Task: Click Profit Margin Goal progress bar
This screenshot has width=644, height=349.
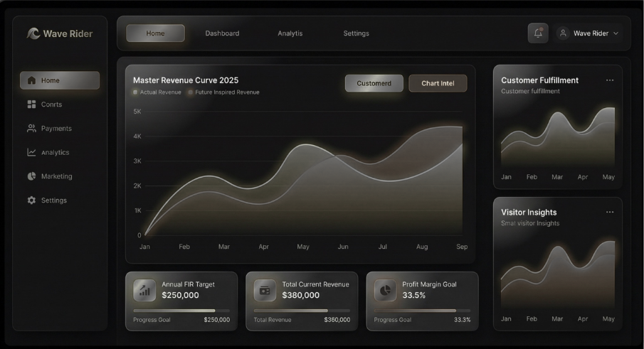Action: tap(422, 311)
